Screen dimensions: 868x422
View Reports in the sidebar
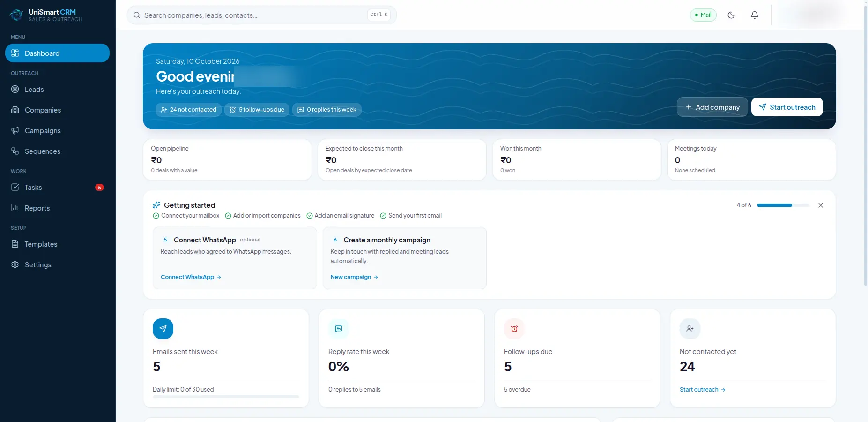point(57,208)
